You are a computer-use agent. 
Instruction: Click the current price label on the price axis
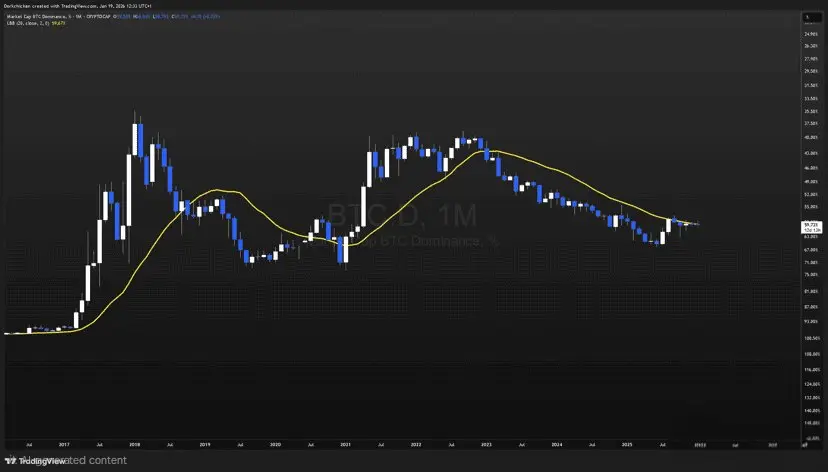[x=812, y=227]
